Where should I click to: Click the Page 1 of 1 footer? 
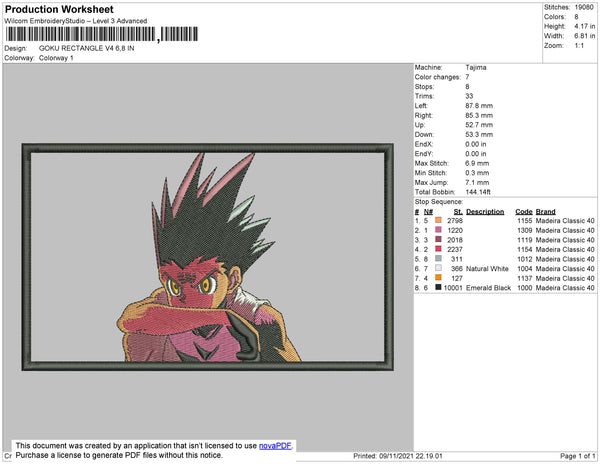577,456
